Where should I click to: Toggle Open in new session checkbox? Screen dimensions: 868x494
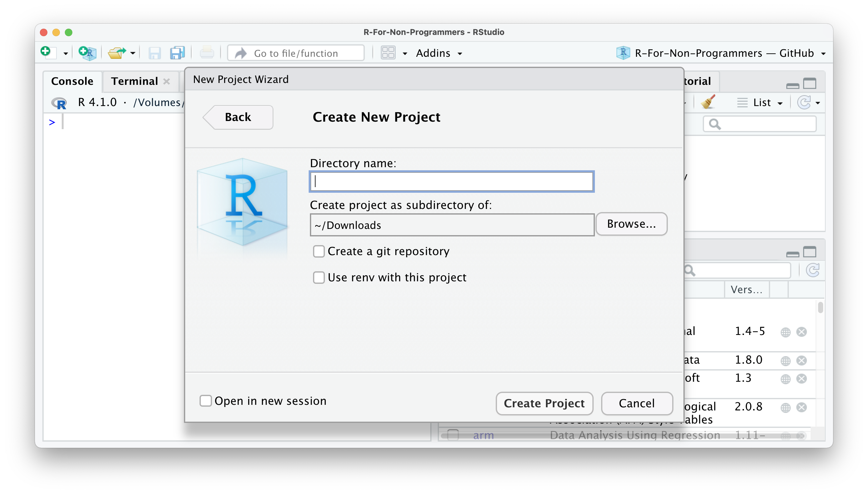click(x=205, y=401)
